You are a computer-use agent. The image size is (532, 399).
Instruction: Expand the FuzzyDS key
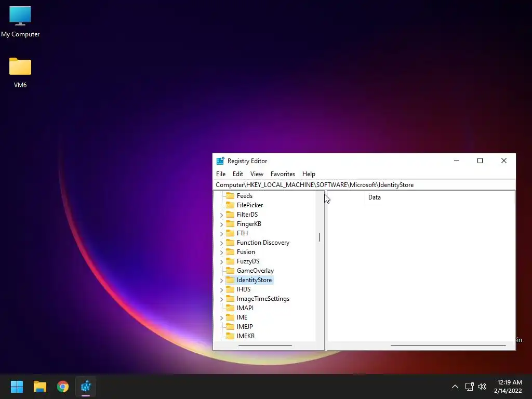pos(221,262)
